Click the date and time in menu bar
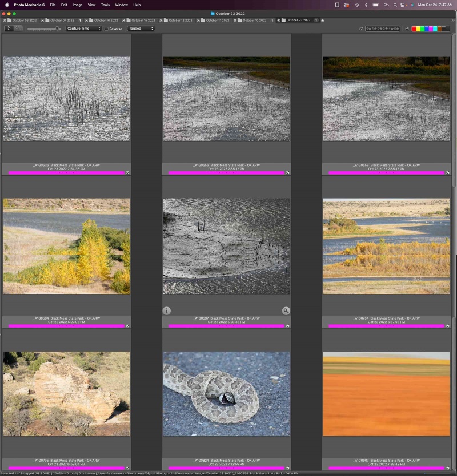Image resolution: width=457 pixels, height=476 pixels. [435, 5]
